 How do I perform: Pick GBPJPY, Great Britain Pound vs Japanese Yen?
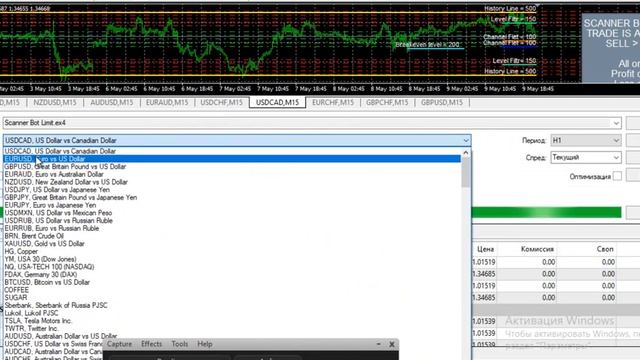(232, 198)
